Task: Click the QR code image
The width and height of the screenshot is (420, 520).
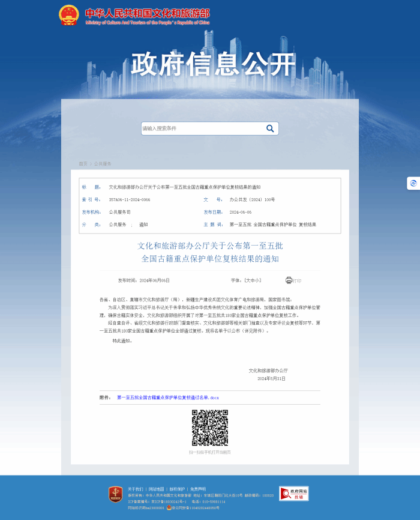Action: (x=209, y=428)
